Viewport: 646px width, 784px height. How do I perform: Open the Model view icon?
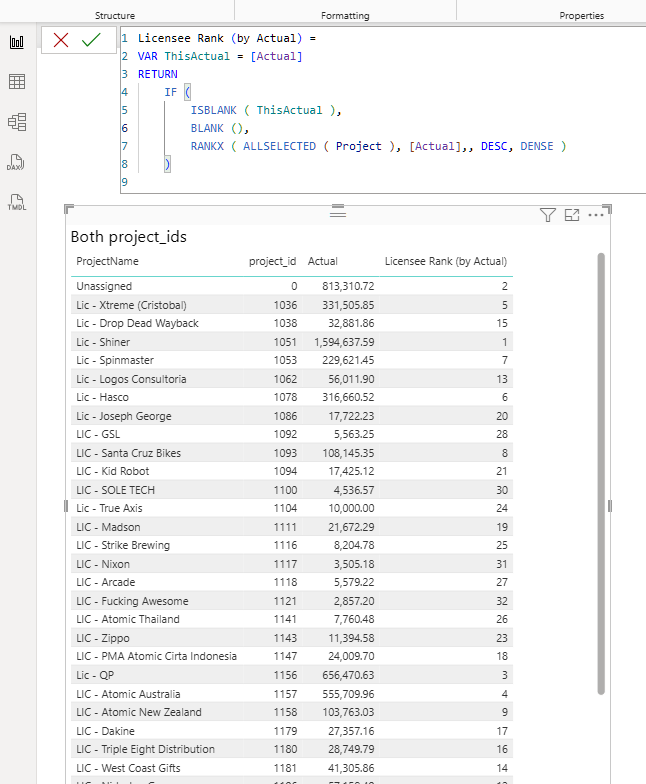[x=16, y=122]
